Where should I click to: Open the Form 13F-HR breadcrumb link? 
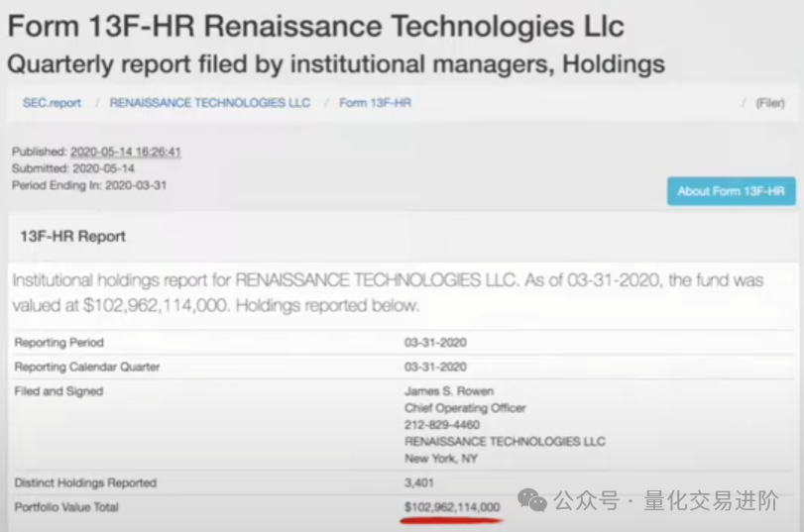[375, 103]
